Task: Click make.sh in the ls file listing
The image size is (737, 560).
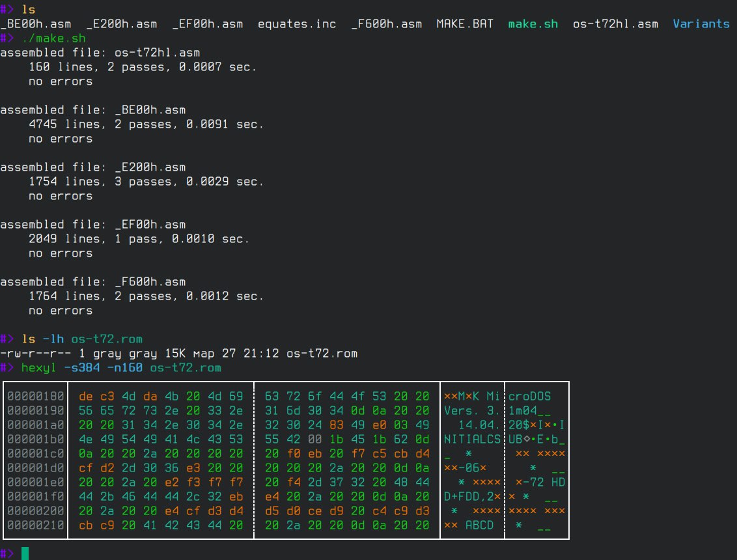Action: click(x=533, y=24)
